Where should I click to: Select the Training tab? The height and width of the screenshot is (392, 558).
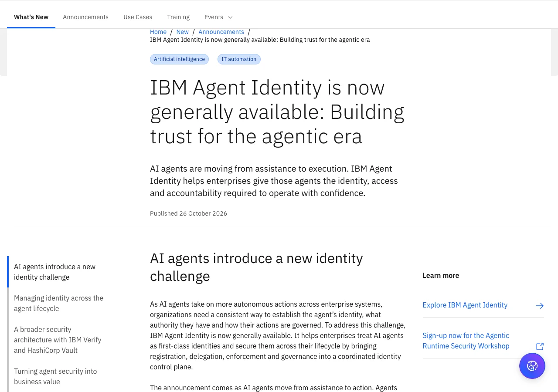pyautogui.click(x=178, y=17)
